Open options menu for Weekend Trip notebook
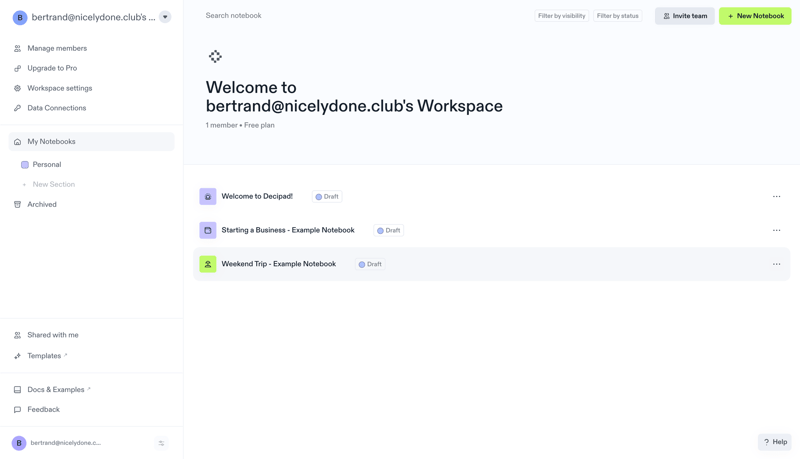 [776, 264]
